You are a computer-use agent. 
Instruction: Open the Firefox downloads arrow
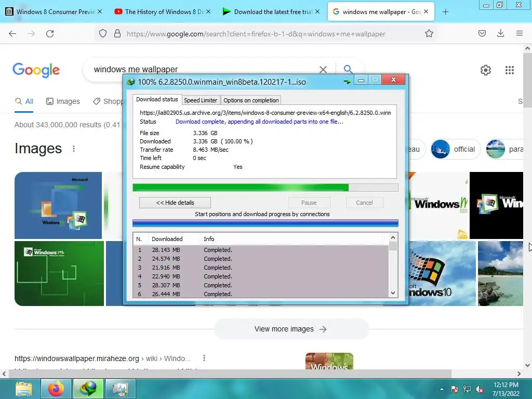[500, 33]
